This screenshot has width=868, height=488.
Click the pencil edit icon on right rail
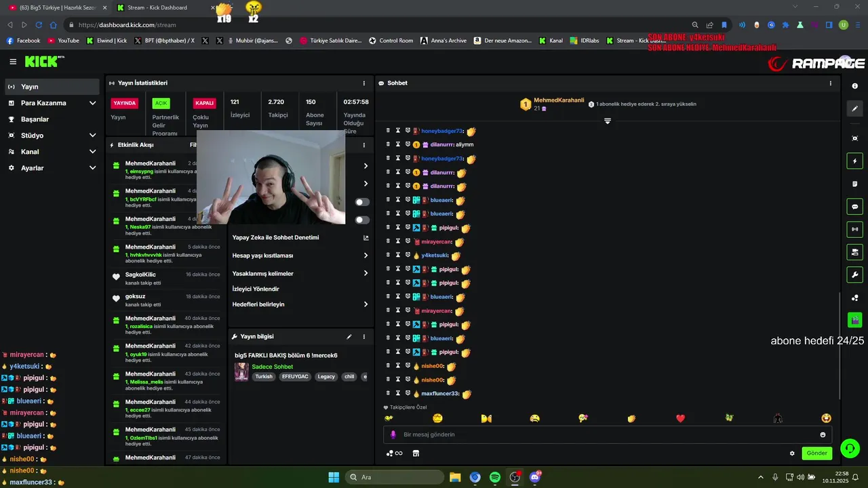854,108
